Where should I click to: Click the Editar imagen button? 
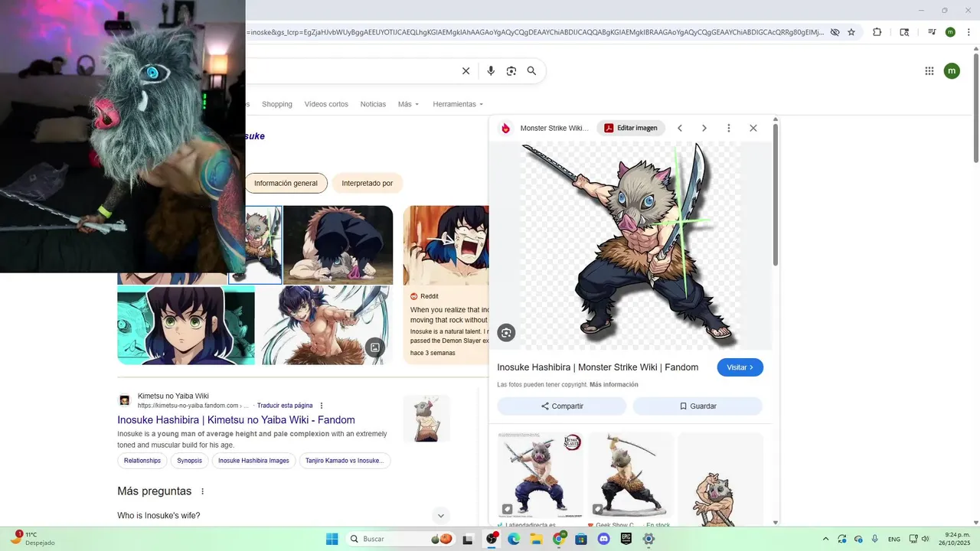point(632,128)
